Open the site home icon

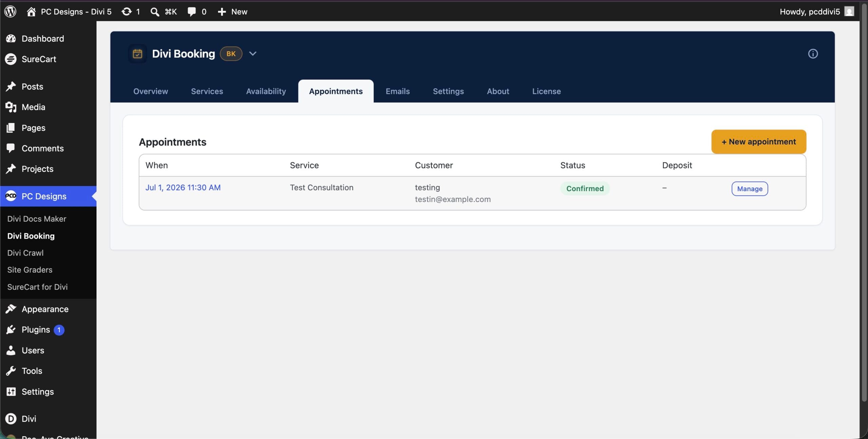coord(31,12)
